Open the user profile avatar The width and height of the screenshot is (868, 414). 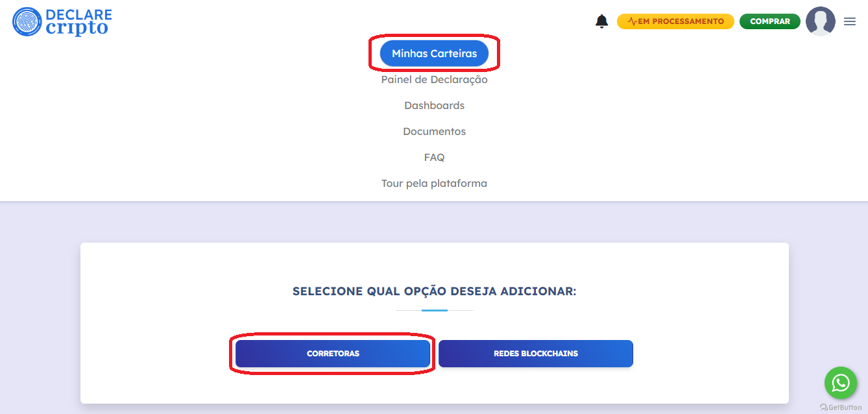pyautogui.click(x=820, y=21)
